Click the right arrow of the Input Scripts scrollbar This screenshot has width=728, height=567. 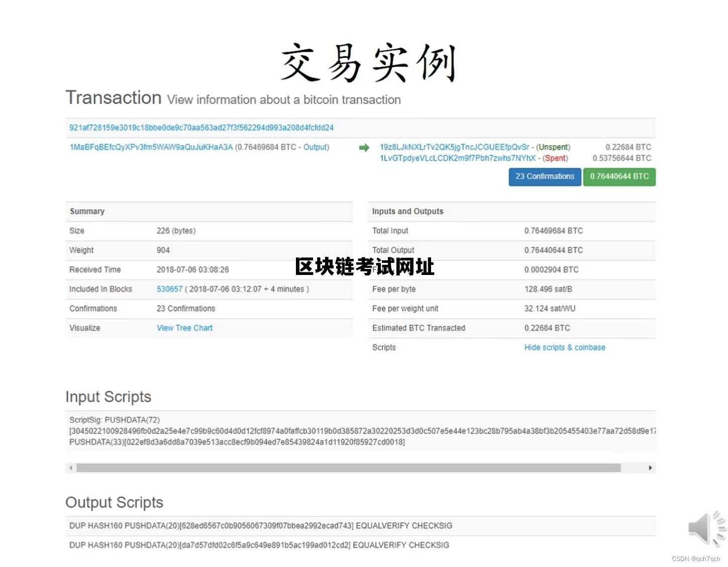651,467
